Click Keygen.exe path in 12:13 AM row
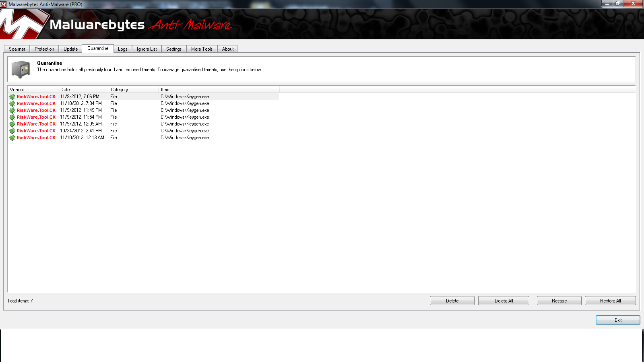The height and width of the screenshot is (362, 644). pyautogui.click(x=185, y=138)
